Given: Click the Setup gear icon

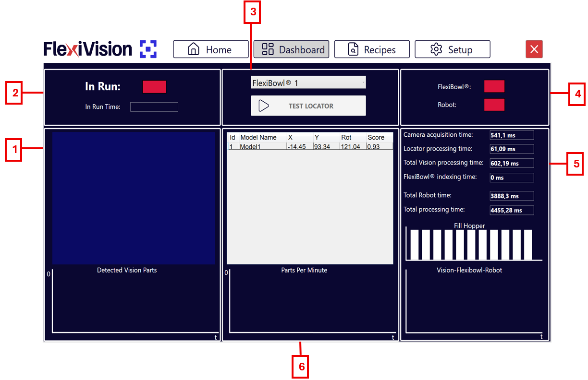Looking at the screenshot, I should [436, 49].
